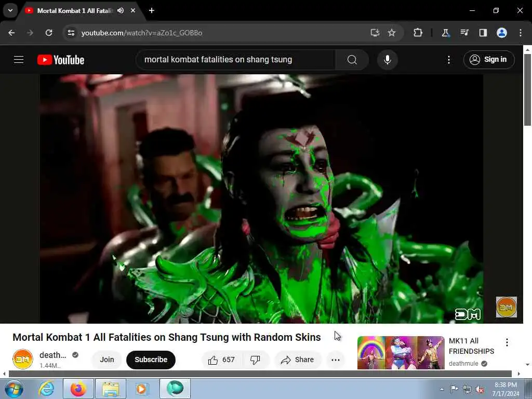Viewport: 532px width, 399px height.
Task: Search with your voice microphone
Action: click(x=387, y=60)
